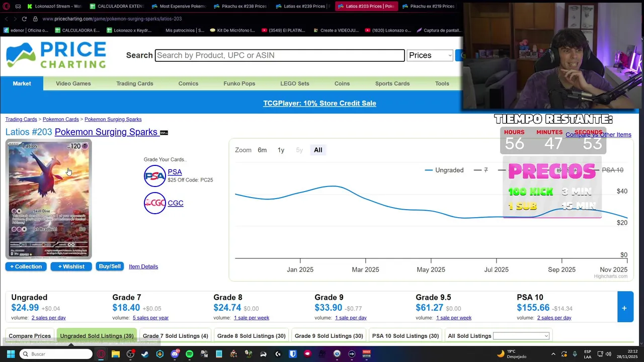Open the All Sold Listings dropdown
The width and height of the screenshot is (644, 362).
click(x=521, y=336)
